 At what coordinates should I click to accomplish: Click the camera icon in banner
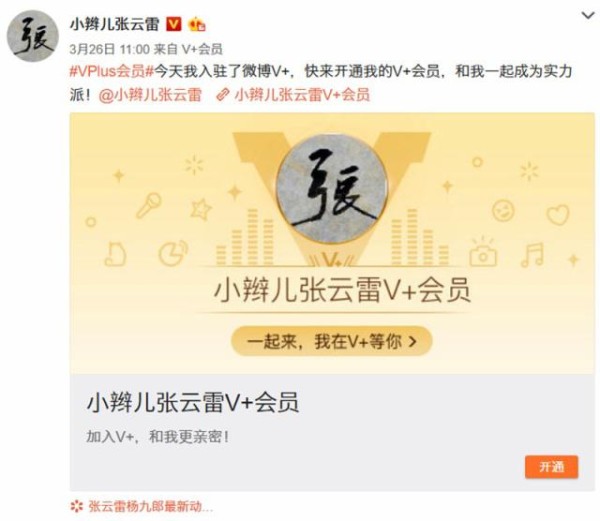coord(483,252)
